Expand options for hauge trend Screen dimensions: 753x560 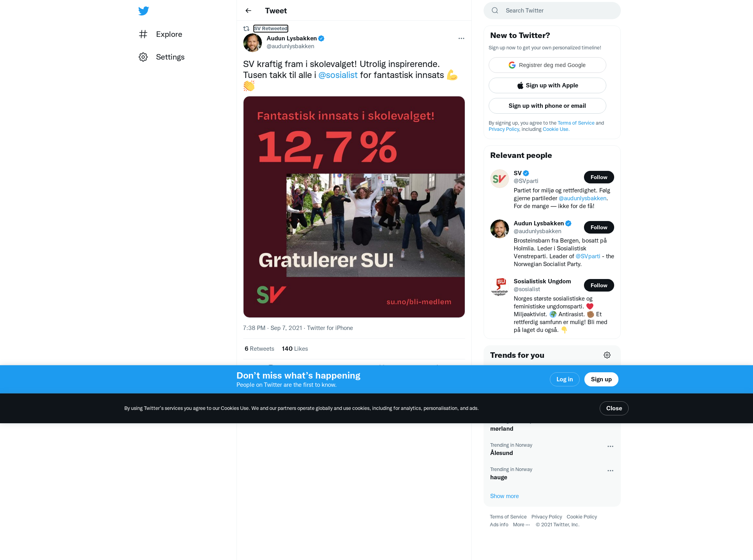[610, 471]
